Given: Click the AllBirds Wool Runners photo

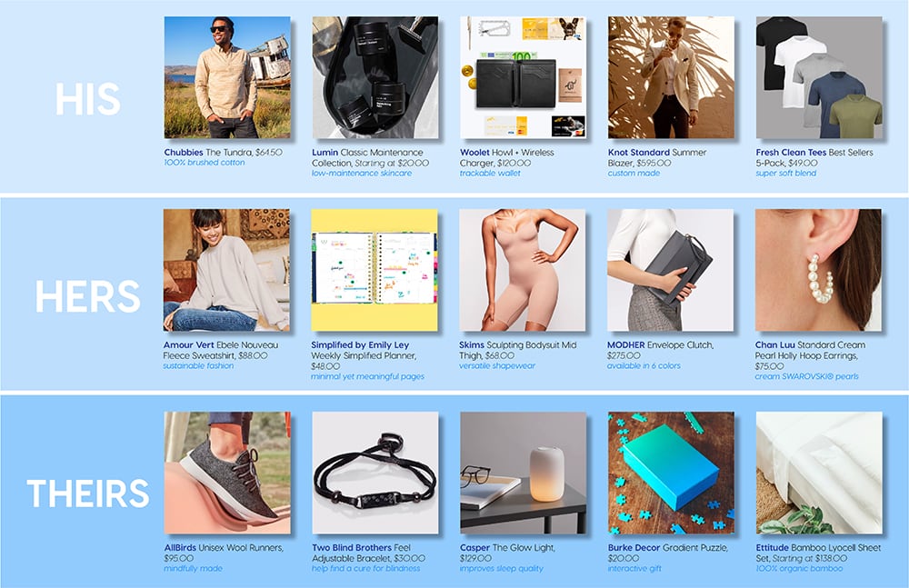Looking at the screenshot, I should click(227, 473).
